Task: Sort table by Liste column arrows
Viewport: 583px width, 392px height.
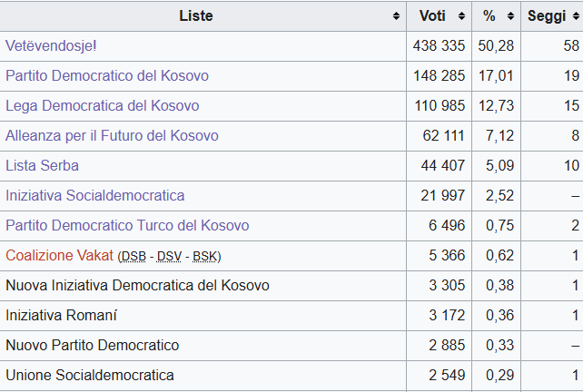Action: point(396,16)
